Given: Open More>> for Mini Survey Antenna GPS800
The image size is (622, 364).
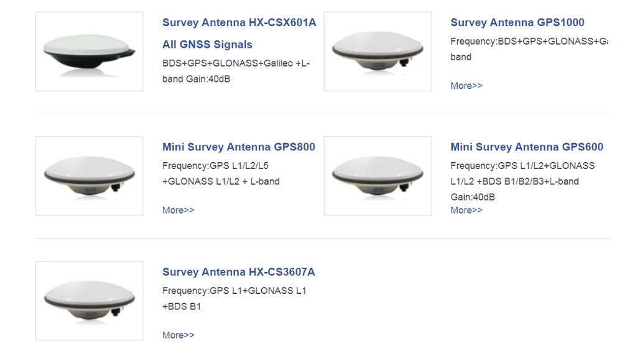Looking at the screenshot, I should click(178, 210).
